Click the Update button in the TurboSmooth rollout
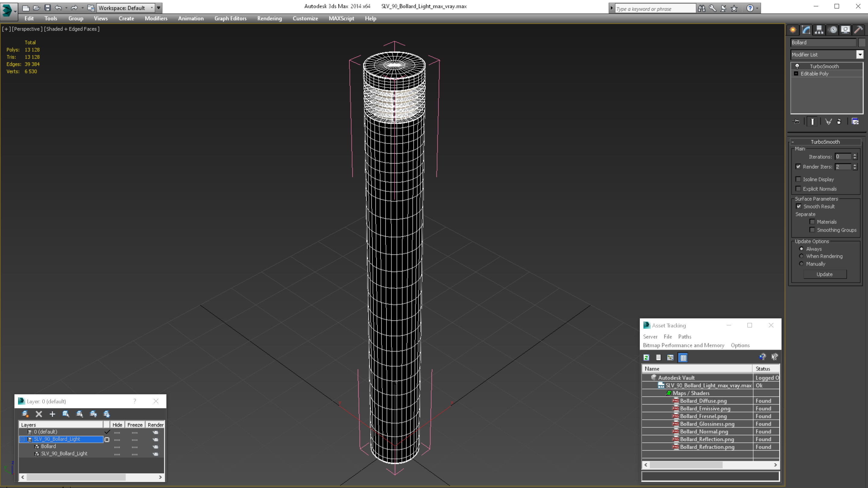The height and width of the screenshot is (488, 868). 825,274
